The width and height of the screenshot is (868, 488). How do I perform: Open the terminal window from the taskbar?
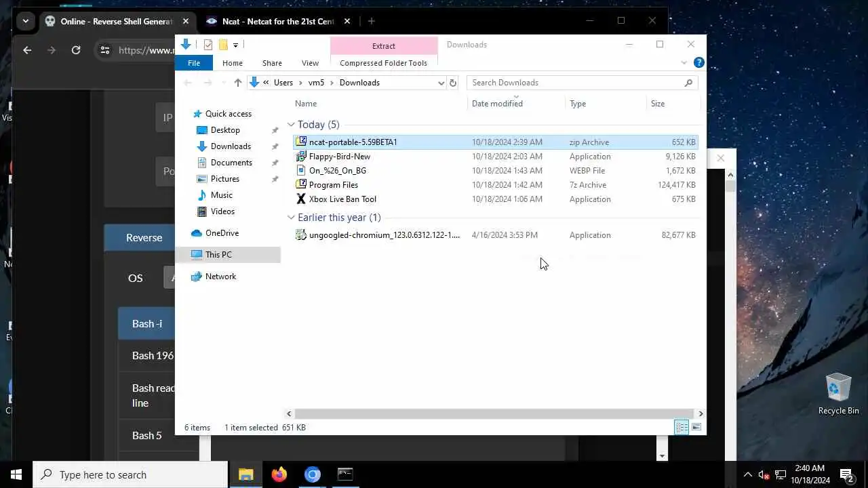tap(345, 474)
